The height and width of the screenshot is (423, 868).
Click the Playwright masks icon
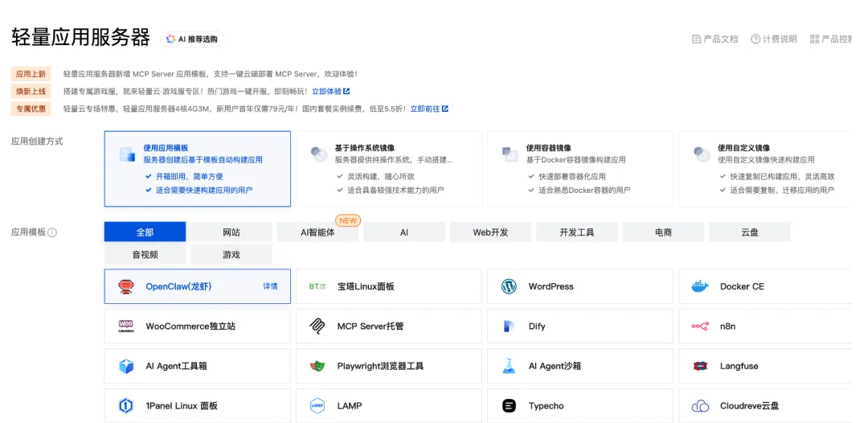coord(317,366)
